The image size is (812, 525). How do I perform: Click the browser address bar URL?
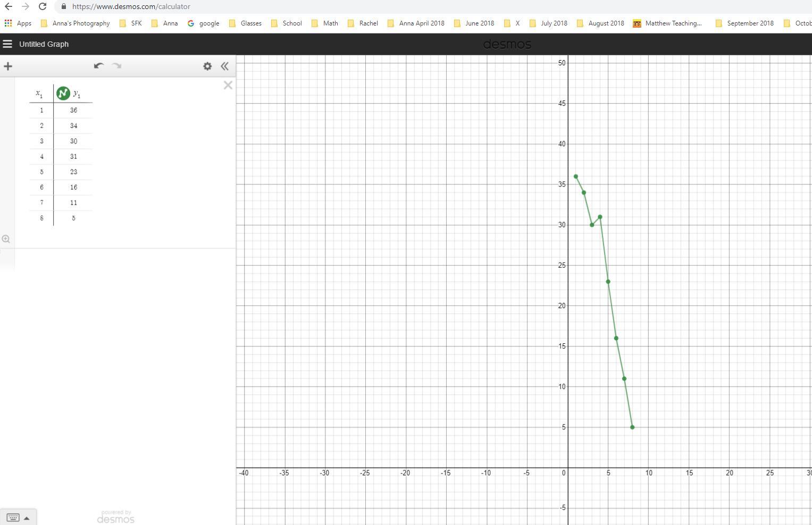click(x=131, y=6)
